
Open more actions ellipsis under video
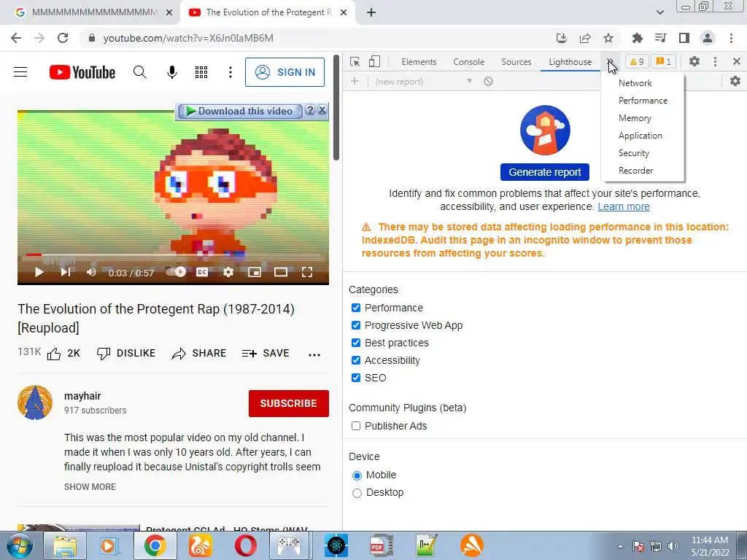[x=314, y=355]
